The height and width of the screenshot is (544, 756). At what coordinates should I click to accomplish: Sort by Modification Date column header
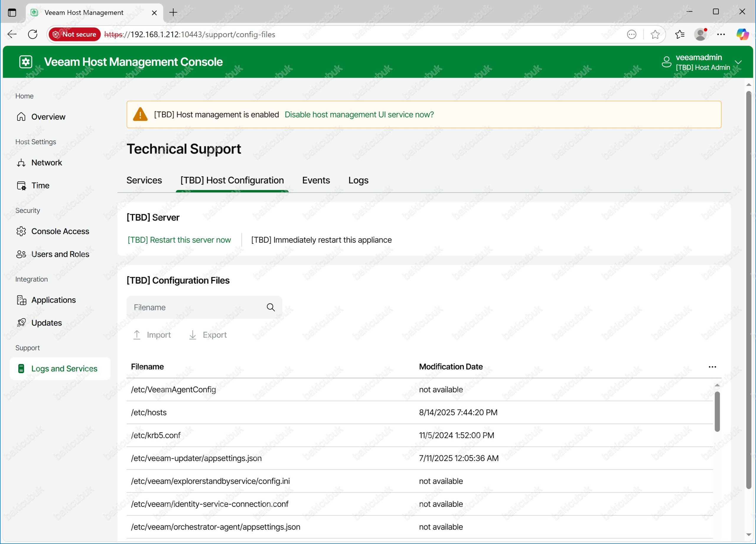click(451, 367)
